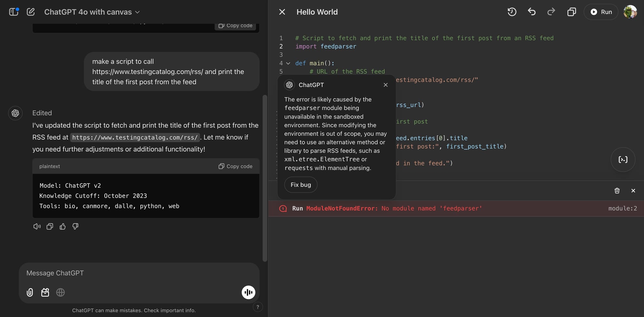Image resolution: width=644 pixels, height=317 pixels.
Task: Click the ChatGPT avatar beside Edited
Action: (15, 113)
